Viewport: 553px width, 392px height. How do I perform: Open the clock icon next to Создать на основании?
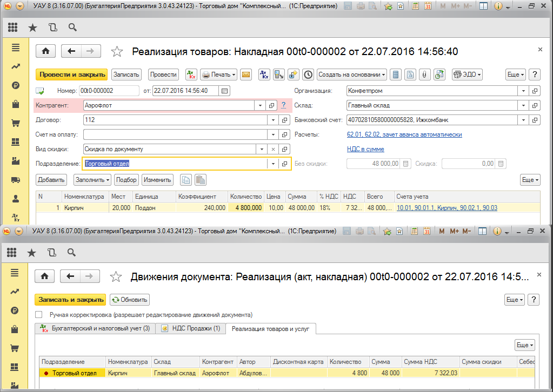click(308, 75)
